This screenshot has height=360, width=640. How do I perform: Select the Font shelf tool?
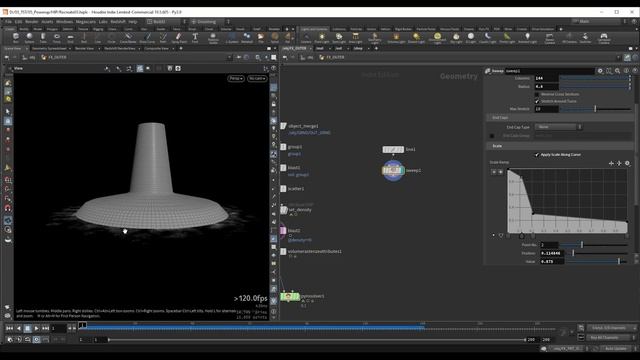pyautogui.click(x=195, y=38)
